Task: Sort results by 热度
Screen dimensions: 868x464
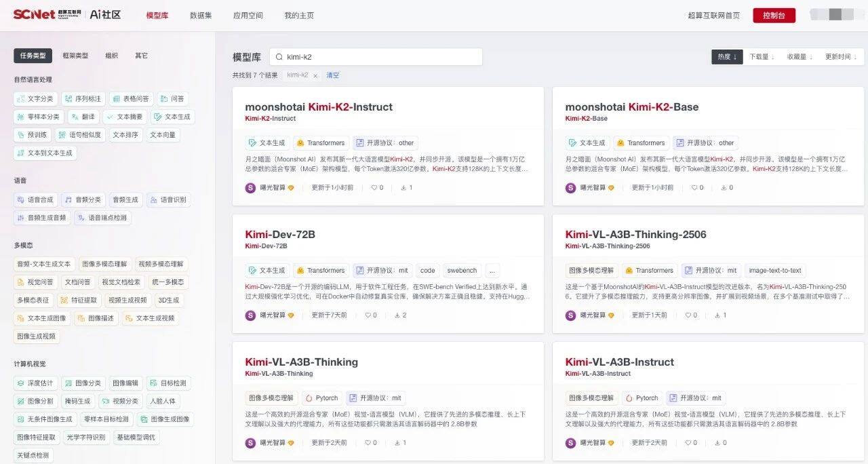Action: coord(727,57)
